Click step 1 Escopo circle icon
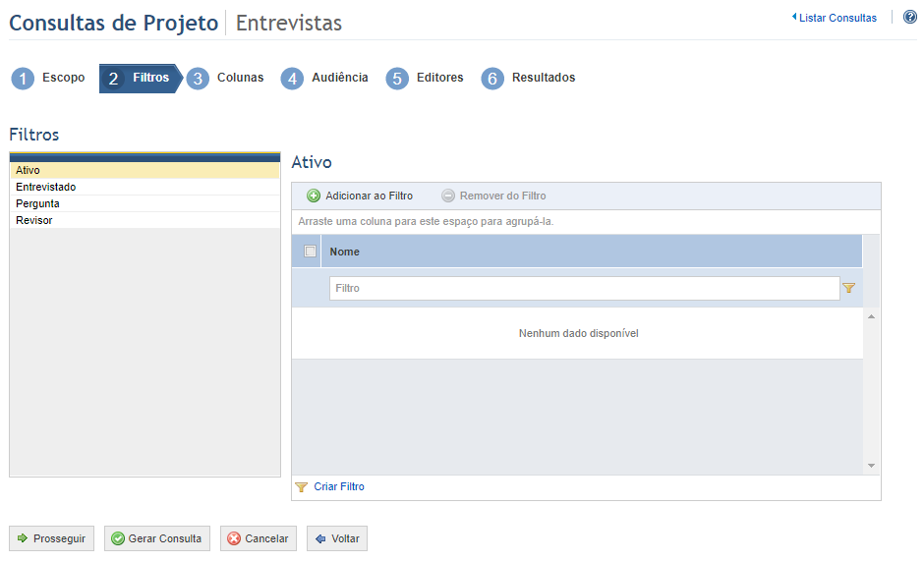The height and width of the screenshot is (562, 924). (23, 79)
